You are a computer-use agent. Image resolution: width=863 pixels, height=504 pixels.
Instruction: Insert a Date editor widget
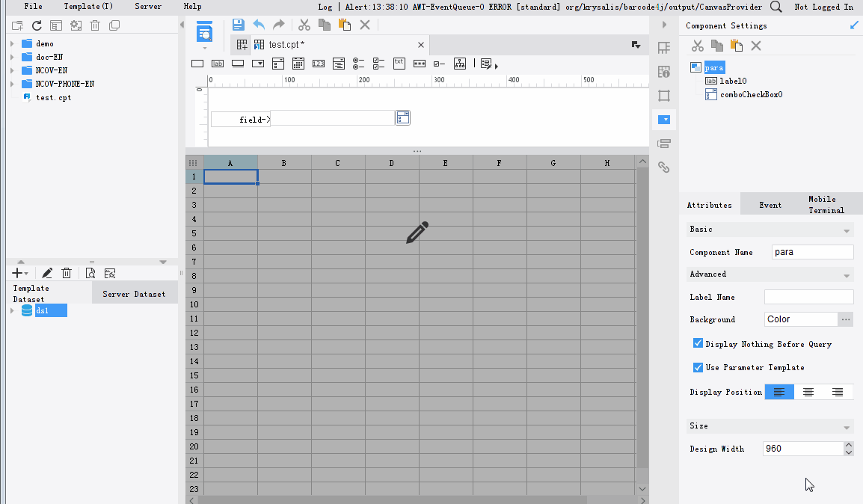click(x=298, y=64)
